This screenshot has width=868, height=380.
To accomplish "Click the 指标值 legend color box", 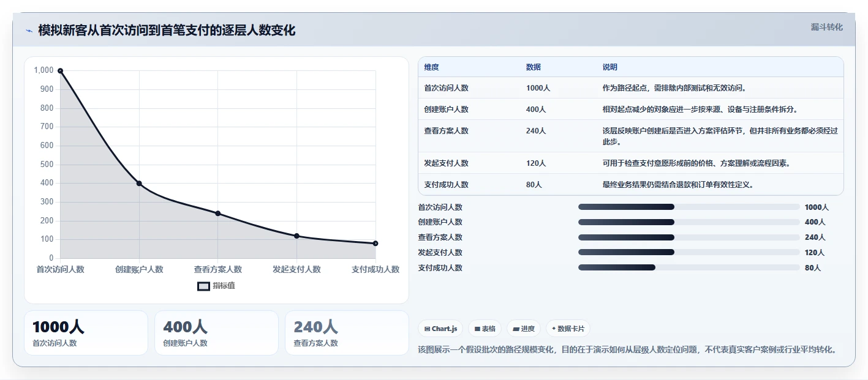I will tap(203, 286).
